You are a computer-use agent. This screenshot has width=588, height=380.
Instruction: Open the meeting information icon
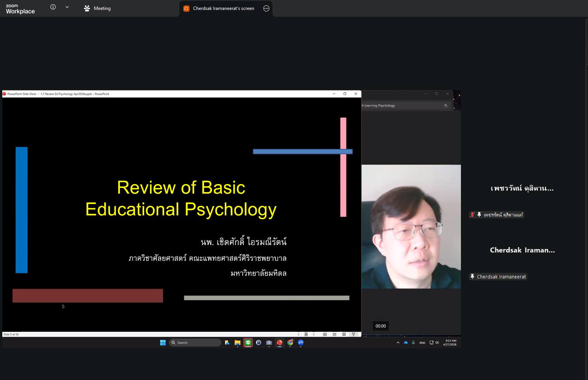(x=53, y=7)
